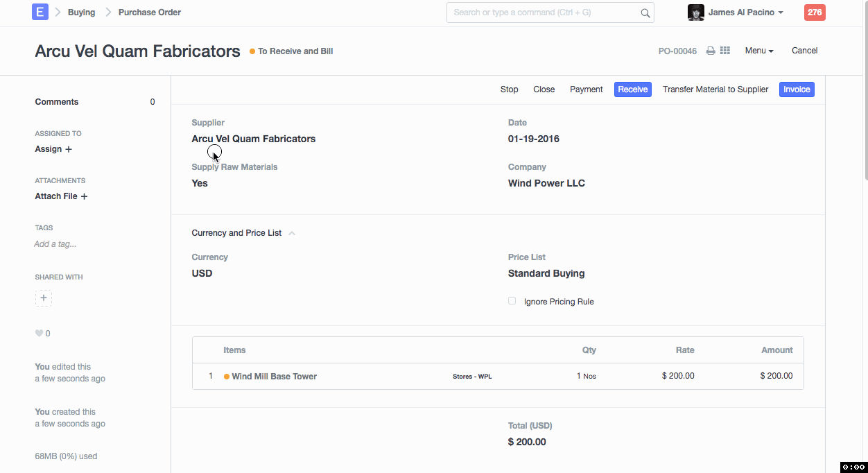Click the search magnifier icon
This screenshot has height=473, width=868.
645,13
